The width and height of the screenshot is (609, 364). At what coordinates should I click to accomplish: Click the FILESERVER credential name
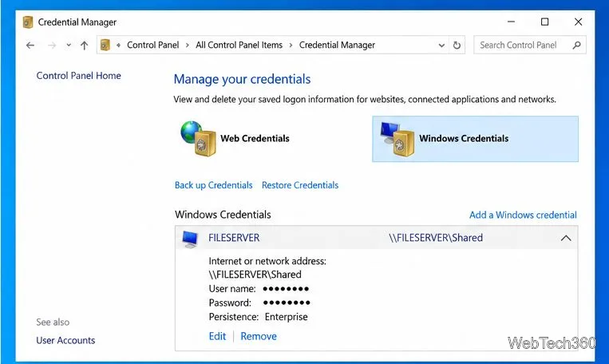[234, 238]
